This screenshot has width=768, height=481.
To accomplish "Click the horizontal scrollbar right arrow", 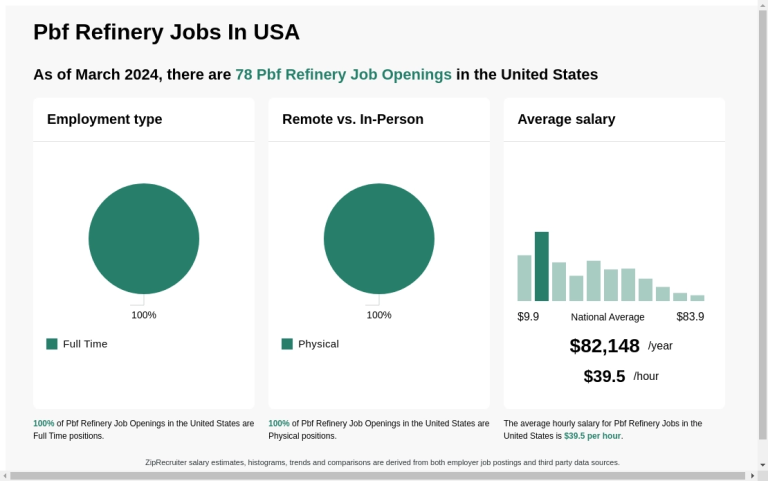I will (752, 476).
